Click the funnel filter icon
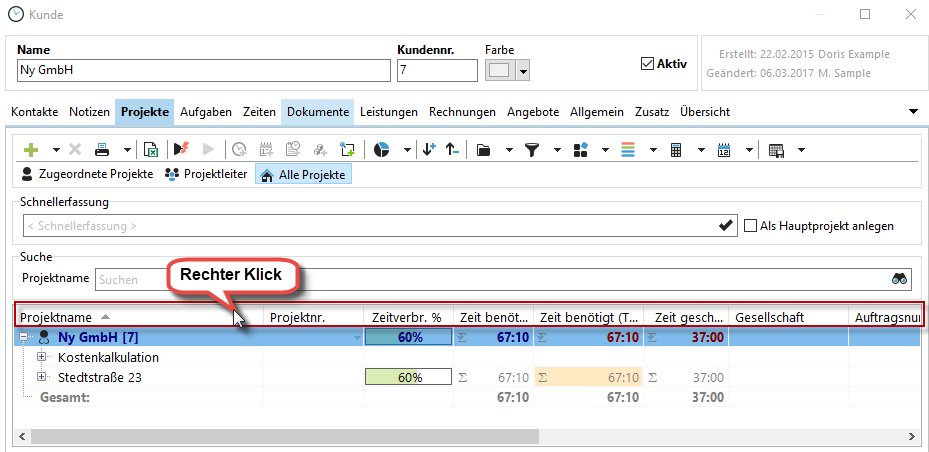Viewport: 929px width, 452px height. (x=532, y=150)
